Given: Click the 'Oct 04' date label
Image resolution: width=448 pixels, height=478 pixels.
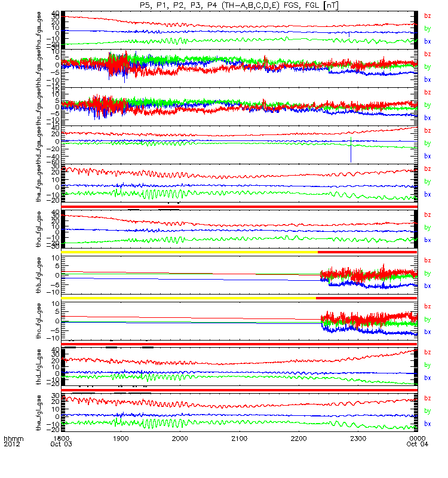Looking at the screenshot, I should (417, 444).
